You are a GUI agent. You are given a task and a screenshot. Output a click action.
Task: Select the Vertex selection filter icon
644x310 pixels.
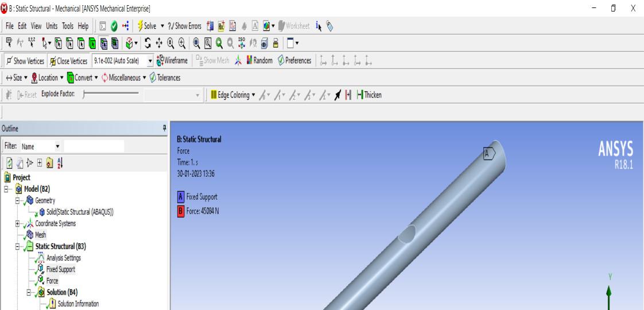click(x=59, y=43)
